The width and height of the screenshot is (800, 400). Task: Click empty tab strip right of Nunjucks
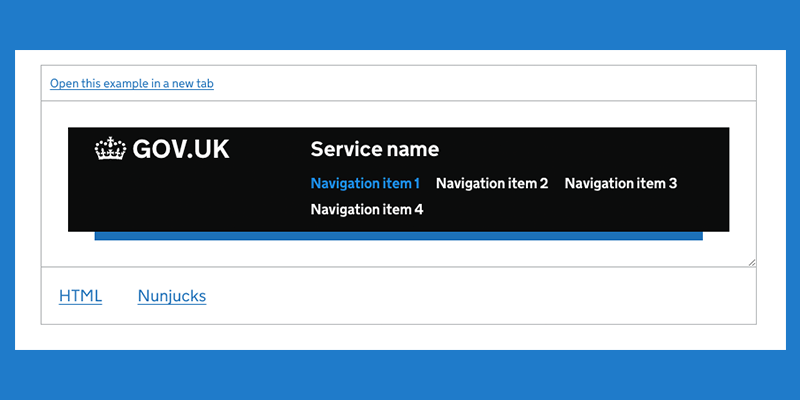(x=480, y=296)
